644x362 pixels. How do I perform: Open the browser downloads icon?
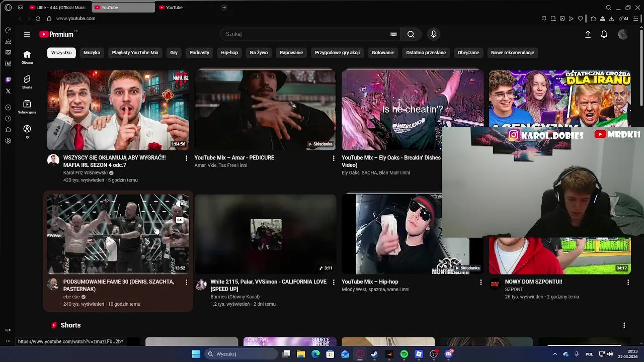pyautogui.click(x=611, y=19)
